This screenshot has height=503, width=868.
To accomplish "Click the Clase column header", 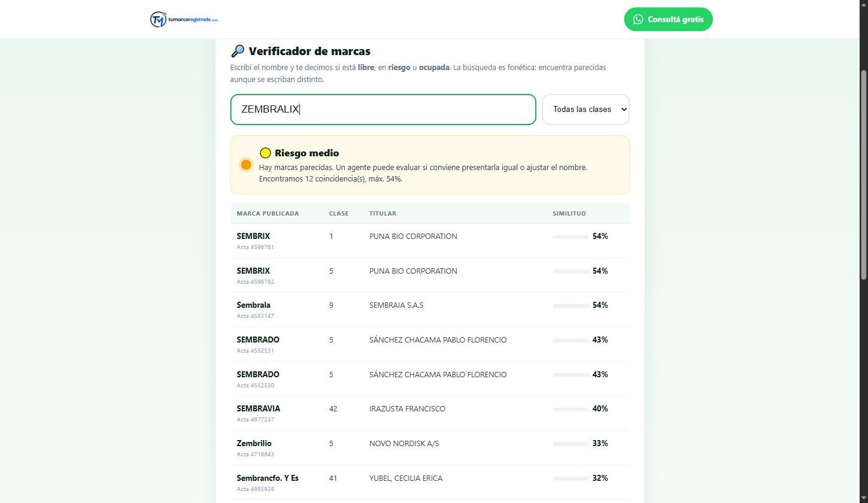I will [339, 214].
